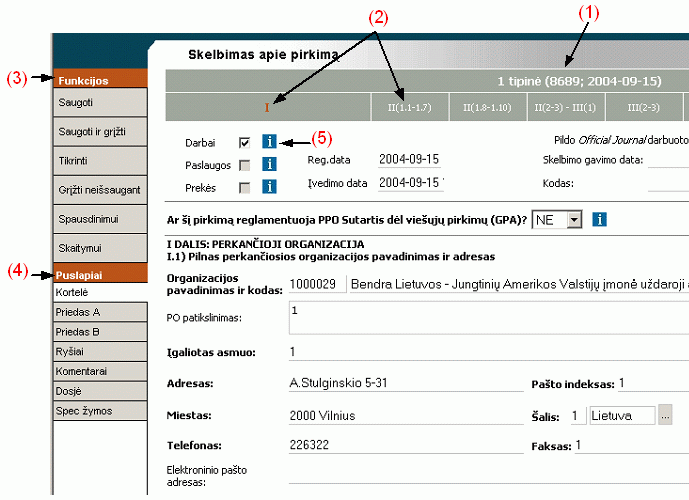Click the PO patikslinimas text area

point(489,317)
